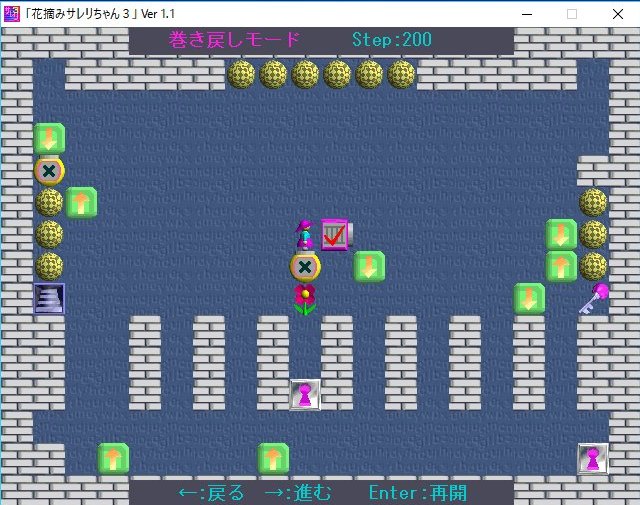Click the '→:進む' step-forward label
This screenshot has width=640, height=505.
coord(298,493)
